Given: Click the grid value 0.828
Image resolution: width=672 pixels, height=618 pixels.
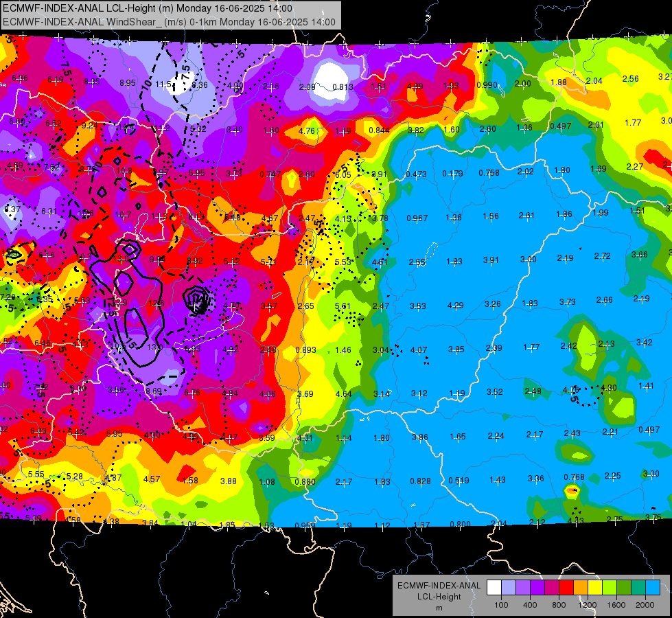Looking at the screenshot, I should (x=420, y=481).
